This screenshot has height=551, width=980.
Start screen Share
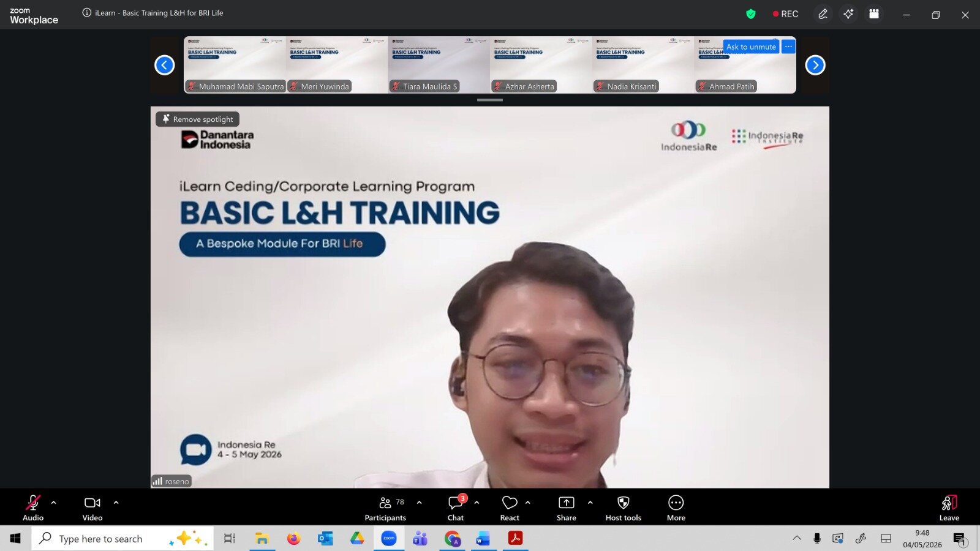[x=567, y=508]
